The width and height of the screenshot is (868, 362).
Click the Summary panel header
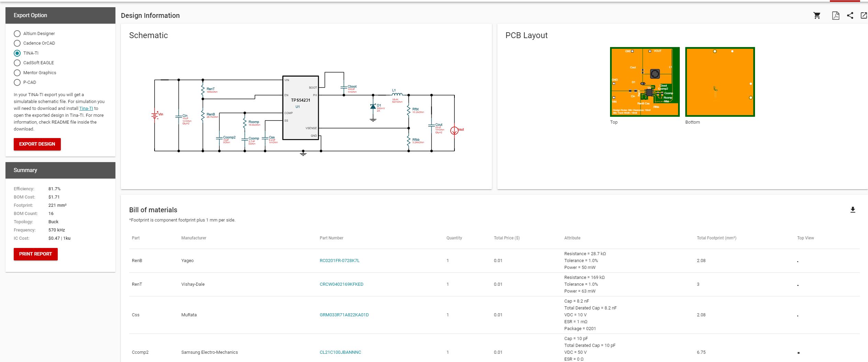pyautogui.click(x=60, y=170)
